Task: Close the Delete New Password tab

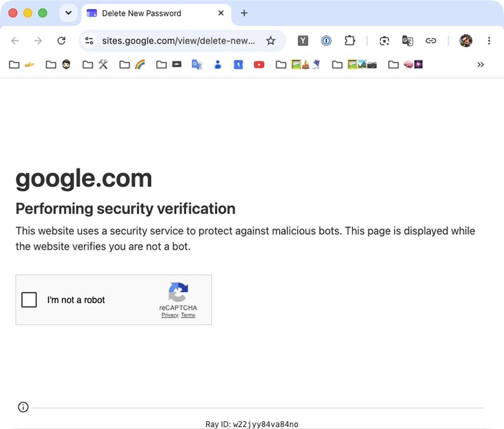Action: [x=221, y=13]
